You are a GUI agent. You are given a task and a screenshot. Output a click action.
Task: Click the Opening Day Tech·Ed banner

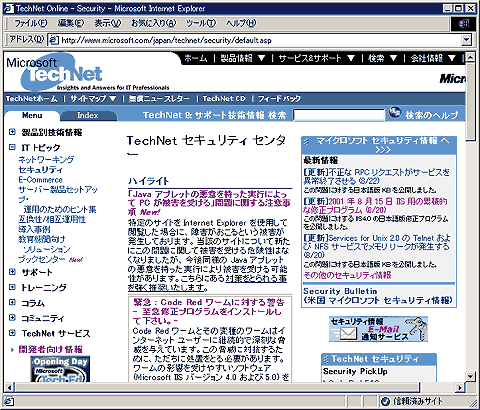coord(61,369)
